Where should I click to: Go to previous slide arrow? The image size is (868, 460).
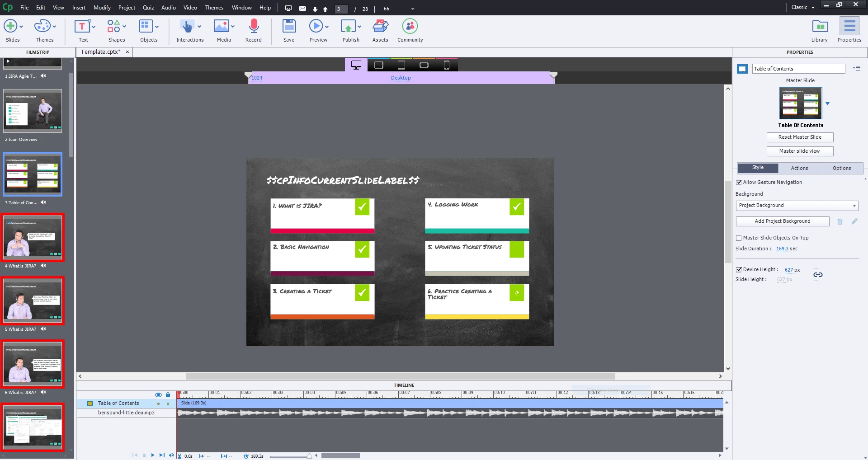(x=325, y=9)
